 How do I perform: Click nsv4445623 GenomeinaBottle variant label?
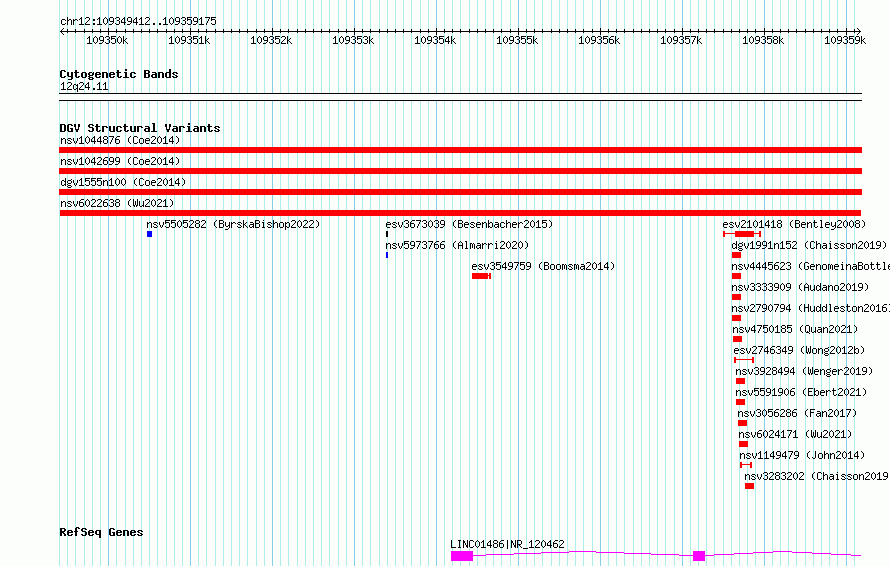point(811,266)
